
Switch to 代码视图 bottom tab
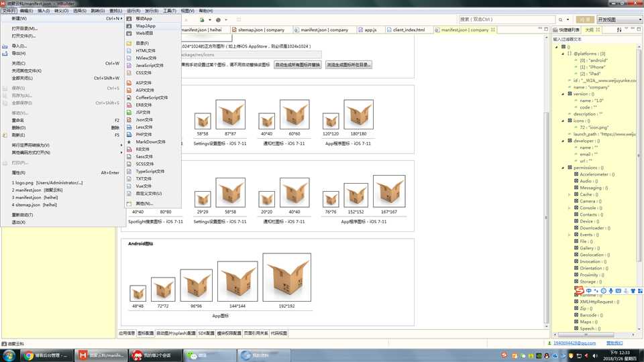(x=279, y=334)
